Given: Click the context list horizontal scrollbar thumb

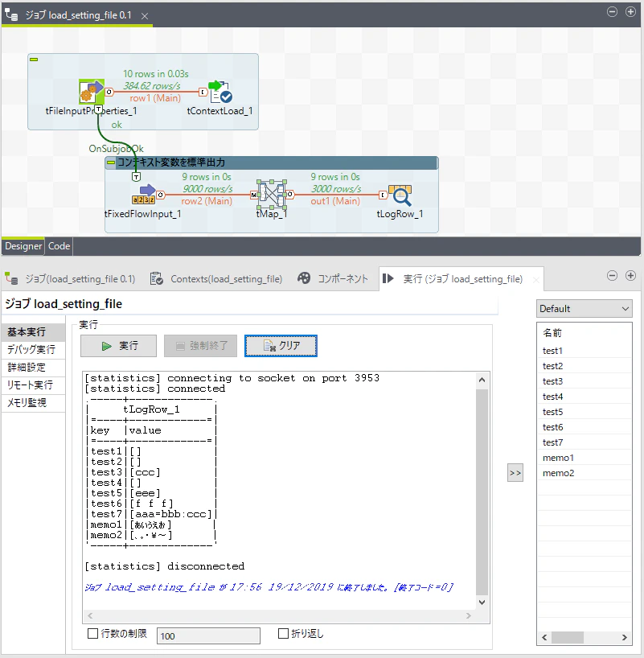Looking at the screenshot, I should pos(568,637).
